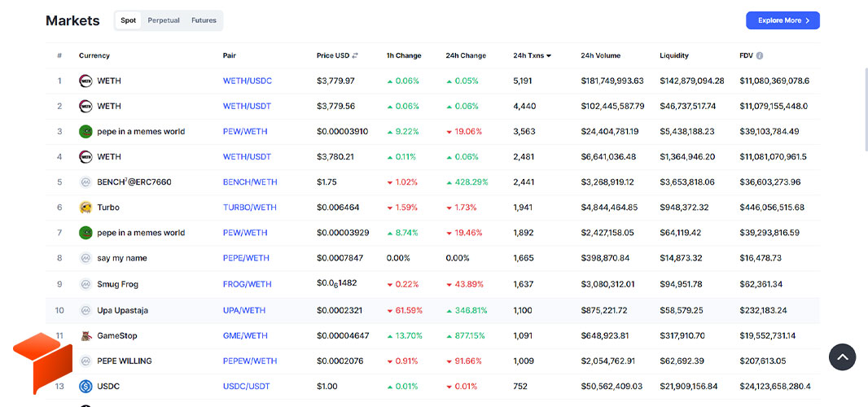Click the Currency column header
This screenshot has width=868, height=407.
click(x=94, y=55)
